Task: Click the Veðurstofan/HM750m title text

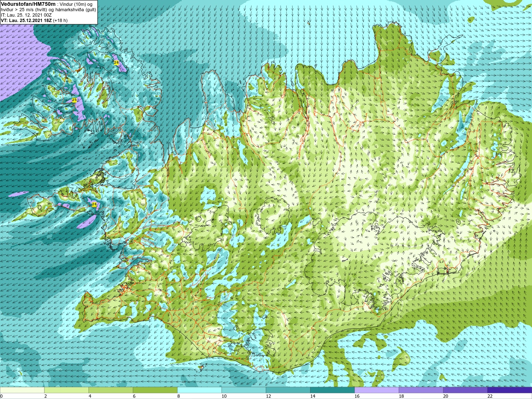Action: 28,4
